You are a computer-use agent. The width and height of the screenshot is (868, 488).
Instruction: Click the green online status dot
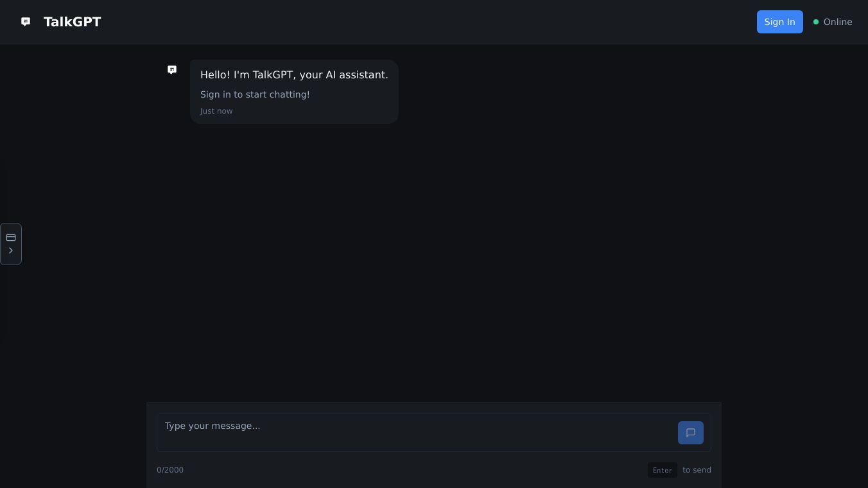[x=816, y=22]
